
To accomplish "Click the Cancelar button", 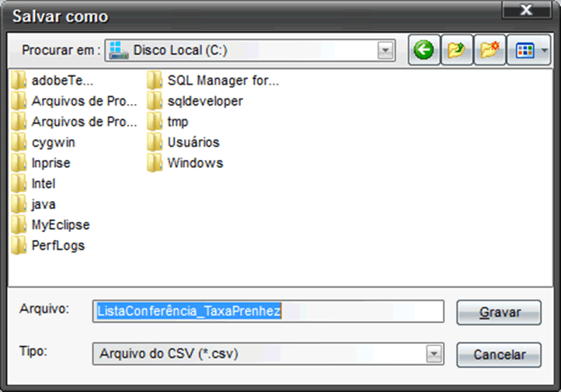I will coord(499,355).
